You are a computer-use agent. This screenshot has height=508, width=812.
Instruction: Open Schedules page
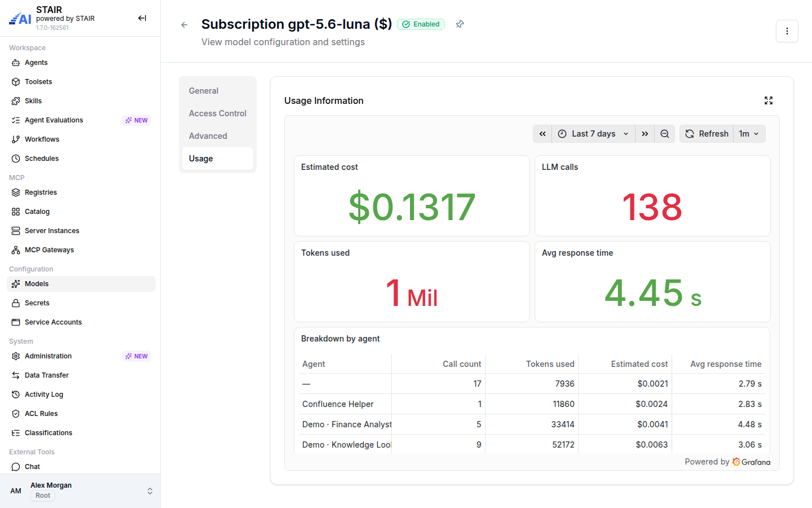click(x=81, y=159)
